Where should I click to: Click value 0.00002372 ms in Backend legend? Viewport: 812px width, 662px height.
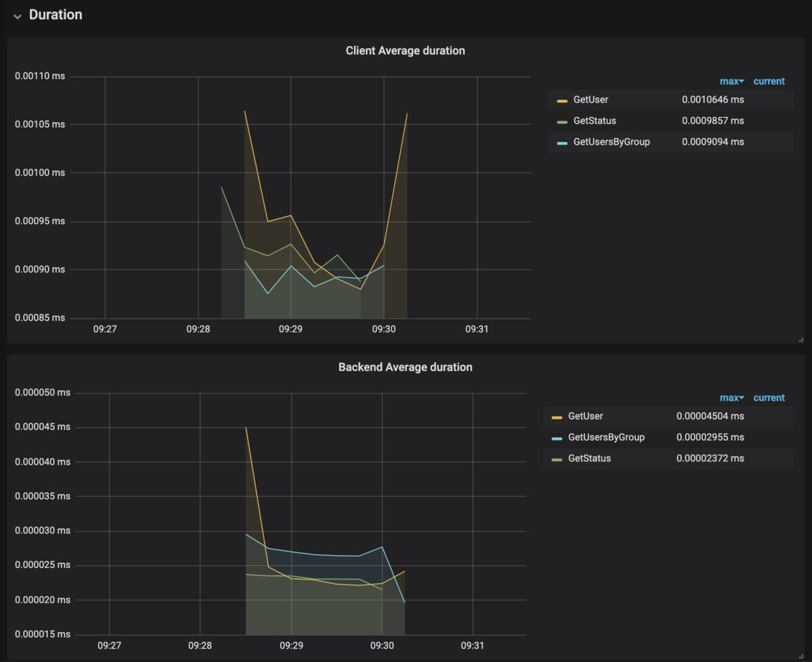click(710, 458)
